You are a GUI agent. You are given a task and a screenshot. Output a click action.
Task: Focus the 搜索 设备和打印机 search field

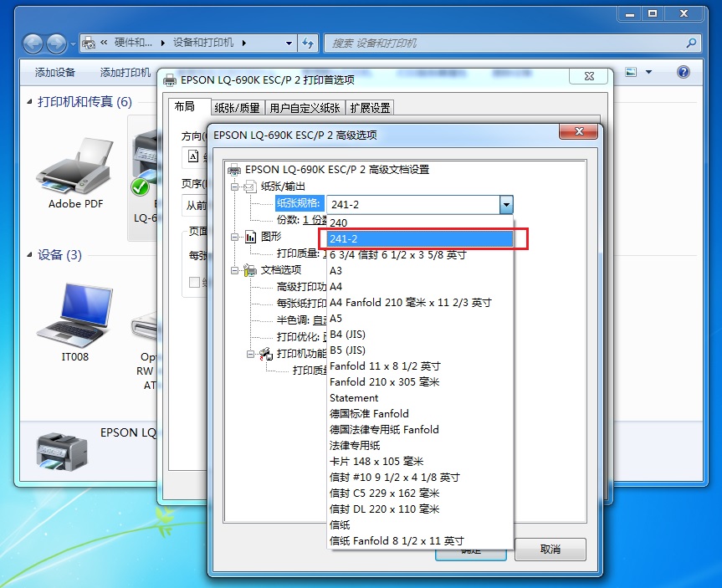513,43
